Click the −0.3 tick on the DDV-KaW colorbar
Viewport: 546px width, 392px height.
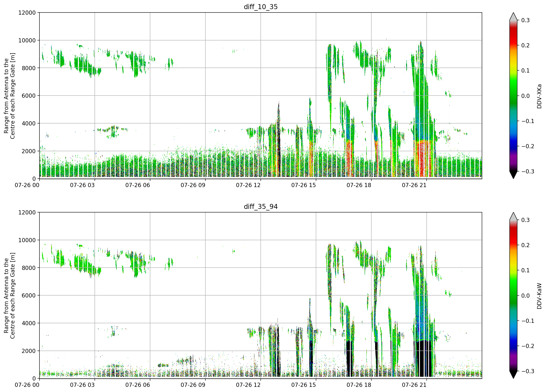pyautogui.click(x=528, y=371)
